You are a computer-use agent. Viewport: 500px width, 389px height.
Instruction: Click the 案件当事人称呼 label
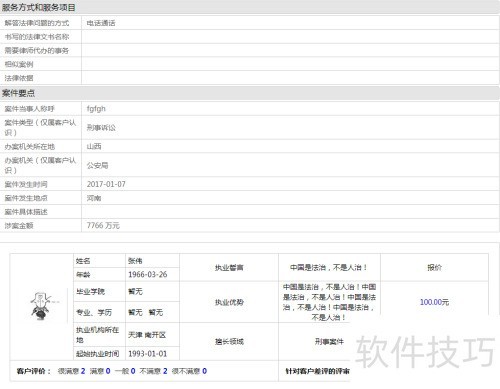coord(29,109)
